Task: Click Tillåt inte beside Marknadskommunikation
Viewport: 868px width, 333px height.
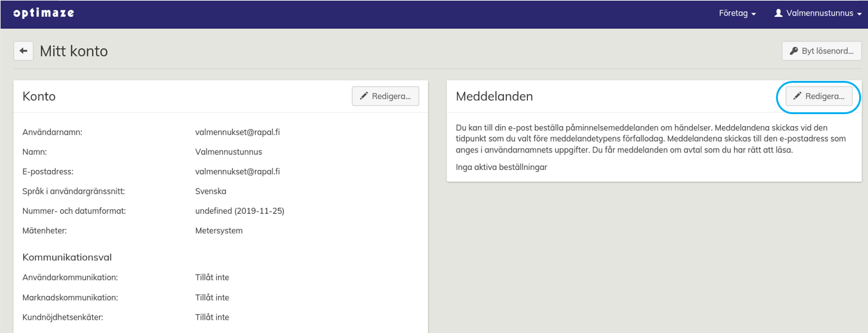Action: tap(212, 297)
